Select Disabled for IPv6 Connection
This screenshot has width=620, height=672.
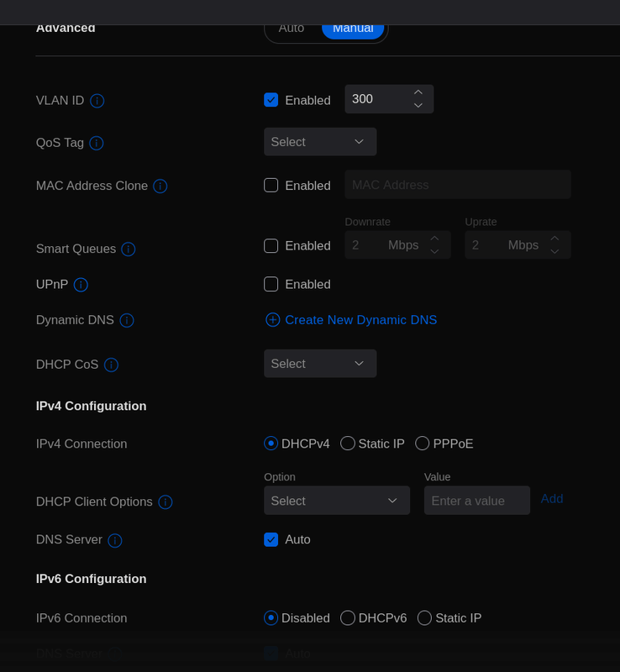click(271, 617)
